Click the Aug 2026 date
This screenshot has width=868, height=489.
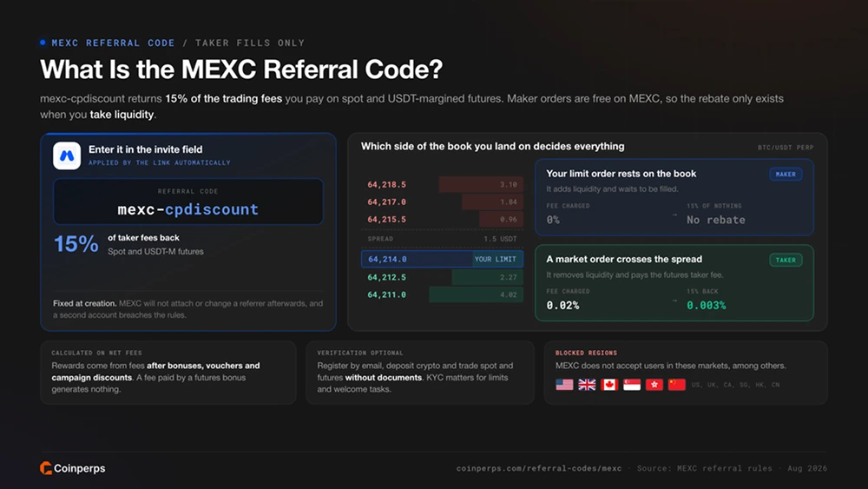click(807, 468)
